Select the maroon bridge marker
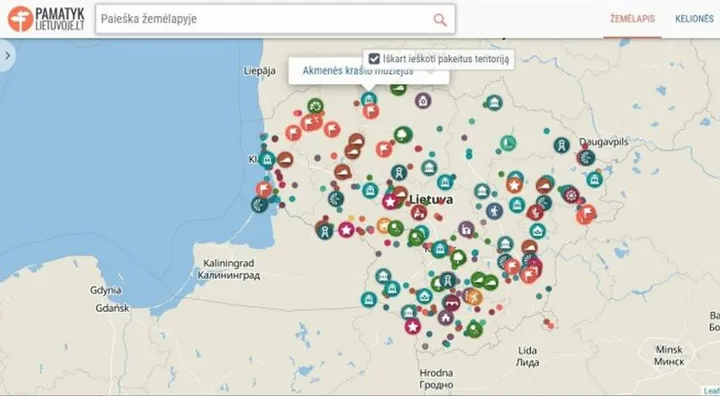Screen dimensions: 720x396 [x=452, y=303]
